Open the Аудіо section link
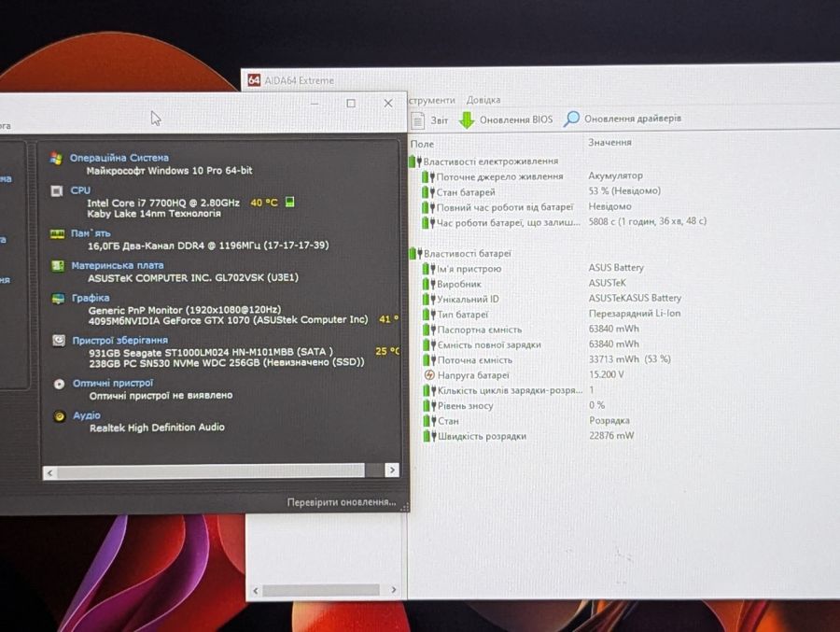The height and width of the screenshot is (632, 840). [x=87, y=415]
